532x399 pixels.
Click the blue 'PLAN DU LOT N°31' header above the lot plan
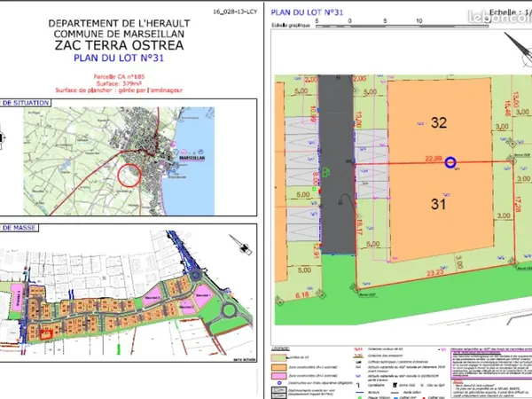click(307, 12)
